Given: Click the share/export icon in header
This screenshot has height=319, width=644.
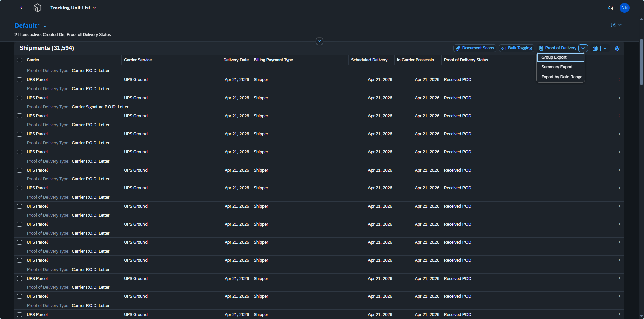Looking at the screenshot, I should pyautogui.click(x=613, y=25).
